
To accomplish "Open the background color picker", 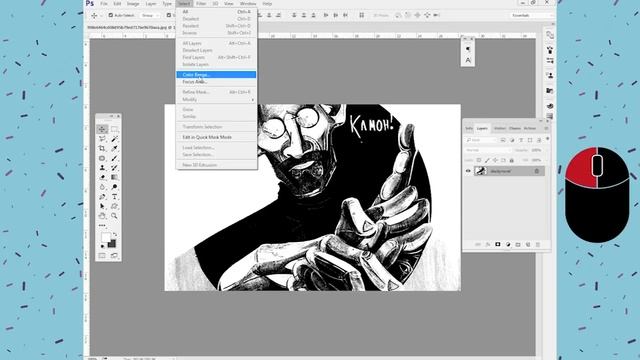I will point(112,244).
